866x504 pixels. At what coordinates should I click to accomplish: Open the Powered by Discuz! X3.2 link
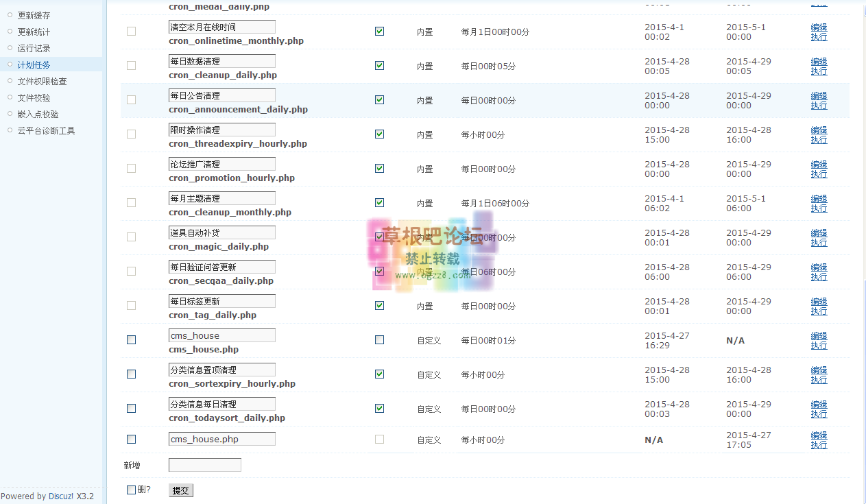[x=46, y=496]
